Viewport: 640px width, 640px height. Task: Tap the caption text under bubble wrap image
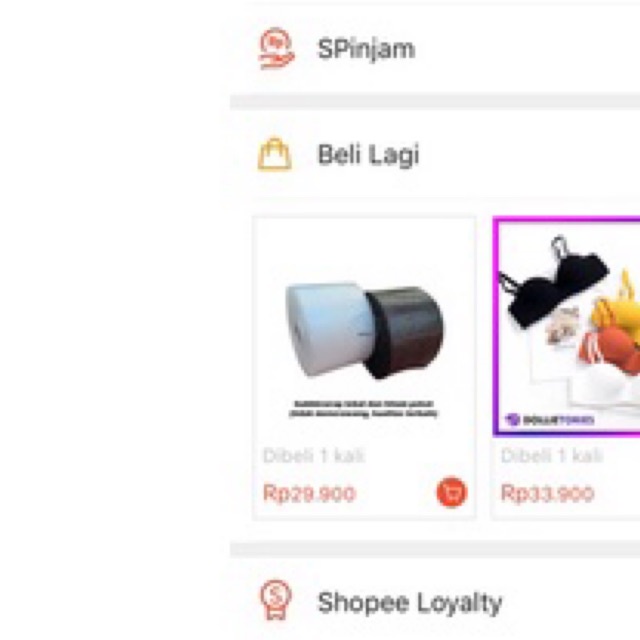[363, 409]
